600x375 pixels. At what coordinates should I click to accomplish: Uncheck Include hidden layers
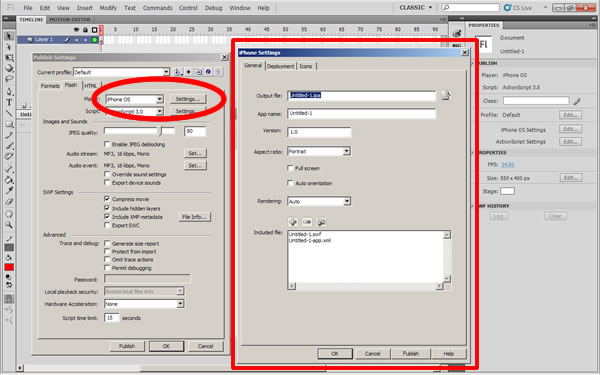[108, 208]
